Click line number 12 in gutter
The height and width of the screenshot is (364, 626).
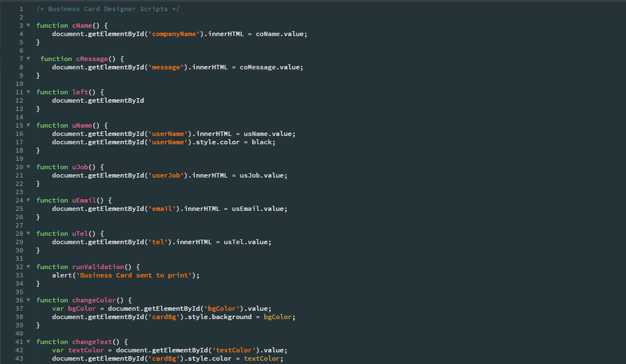tap(19, 100)
